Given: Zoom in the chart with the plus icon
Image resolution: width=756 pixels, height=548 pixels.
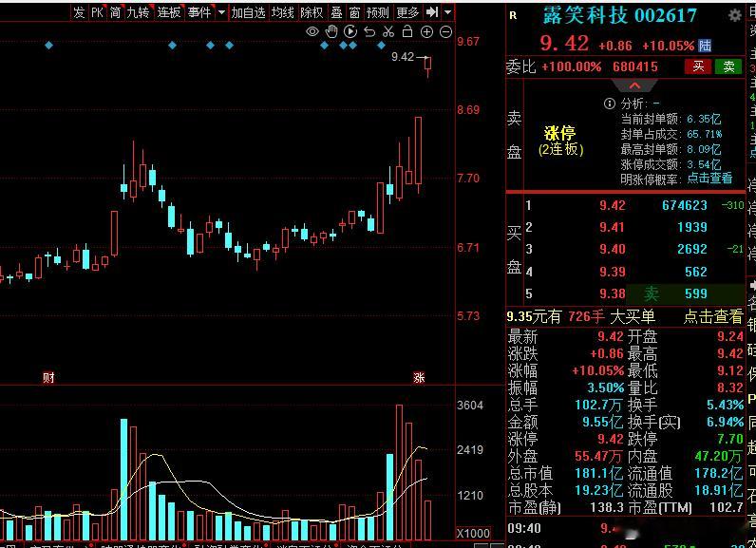Looking at the screenshot, I should [x=426, y=31].
